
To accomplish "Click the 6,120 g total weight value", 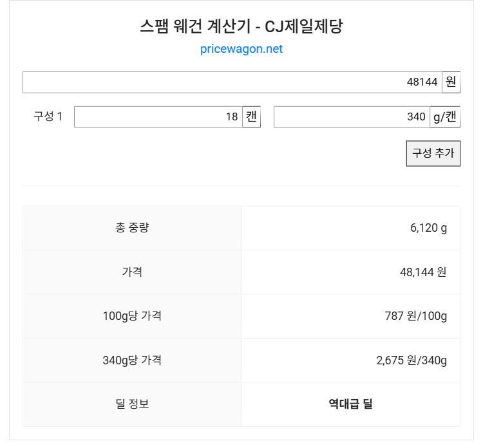I will pos(428,228).
